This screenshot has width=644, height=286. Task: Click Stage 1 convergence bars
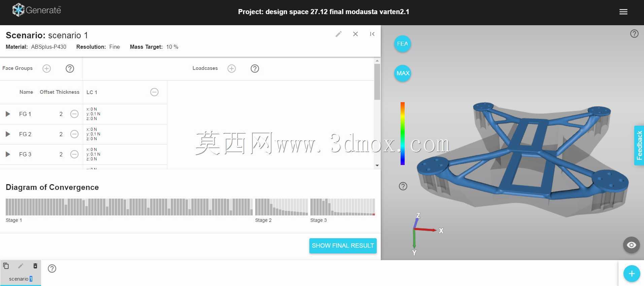click(129, 207)
